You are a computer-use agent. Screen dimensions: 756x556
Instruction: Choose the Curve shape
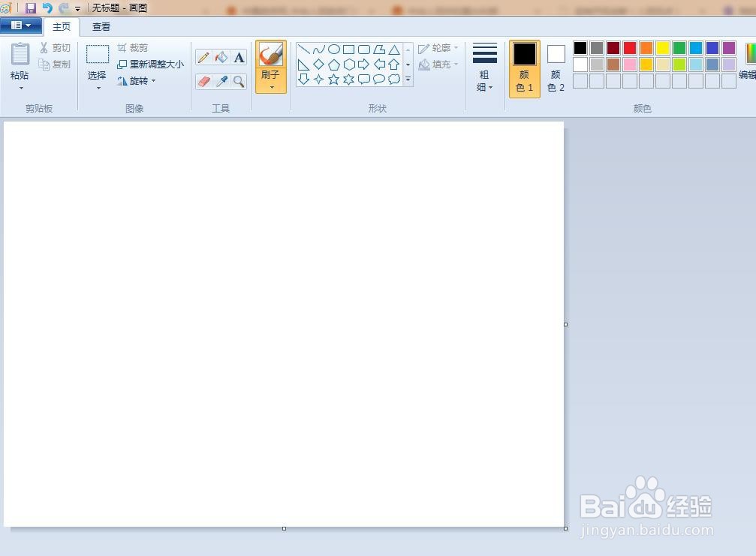[319, 49]
